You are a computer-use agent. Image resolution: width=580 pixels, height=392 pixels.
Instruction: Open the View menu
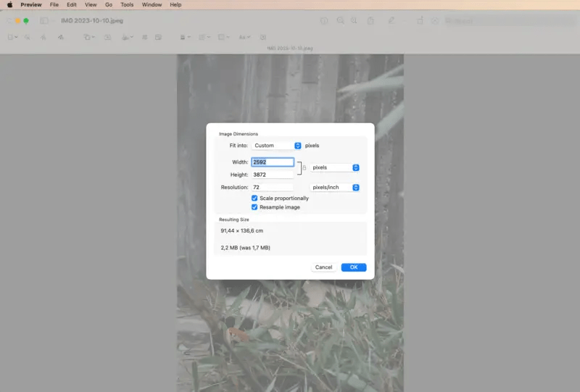click(x=91, y=5)
